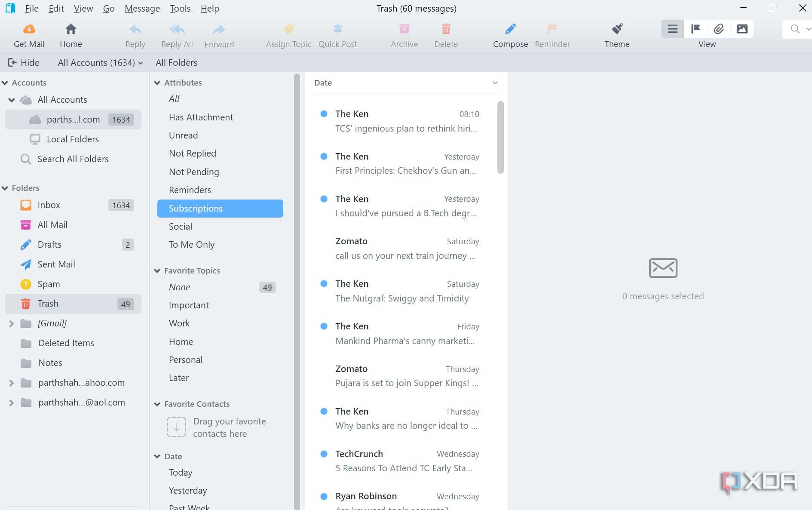Open the Tools menu
The width and height of the screenshot is (812, 510).
click(180, 9)
